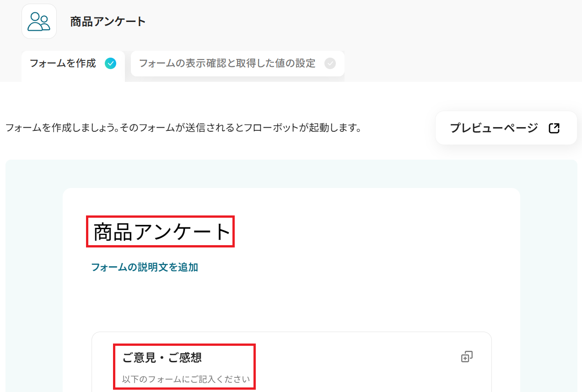Add a description via フォームの説明文を追加
The width and height of the screenshot is (582, 392).
pos(145,267)
